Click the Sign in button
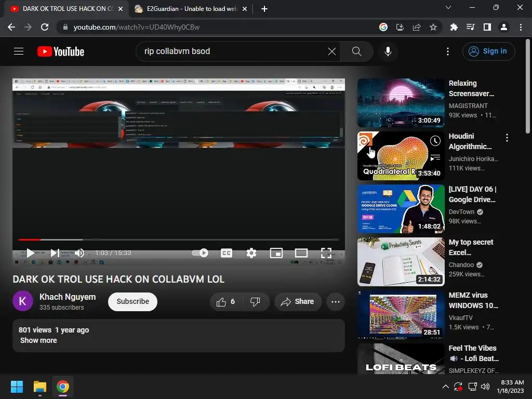Viewport: 532px width, 399px height. pos(488,51)
